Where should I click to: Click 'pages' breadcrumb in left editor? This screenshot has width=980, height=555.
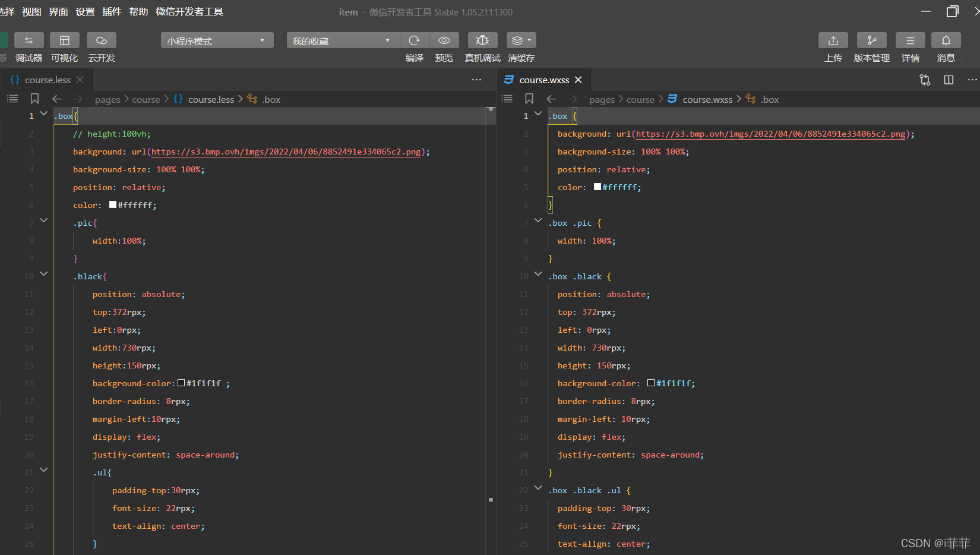click(x=108, y=99)
